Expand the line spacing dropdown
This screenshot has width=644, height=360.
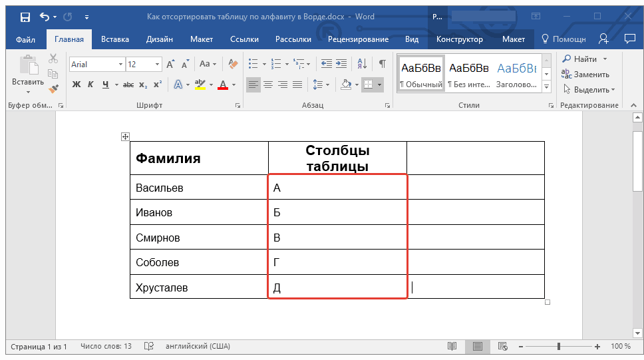(x=327, y=85)
